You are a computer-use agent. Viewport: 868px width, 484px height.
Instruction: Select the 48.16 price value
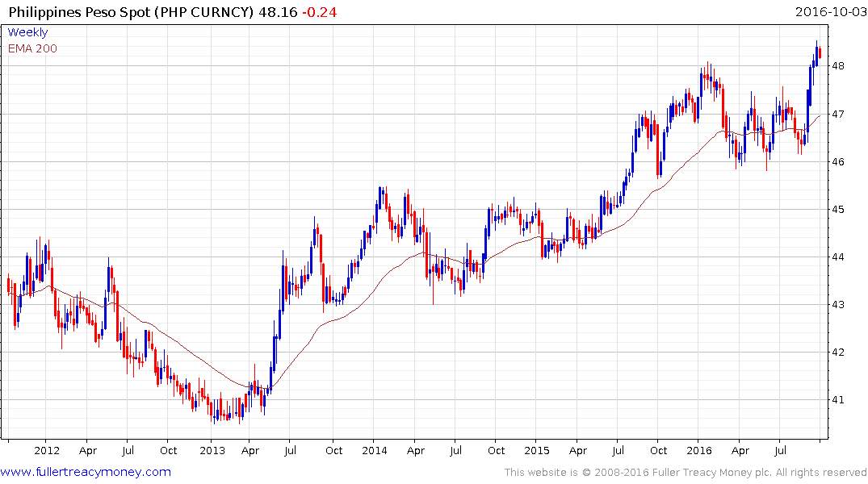click(279, 11)
